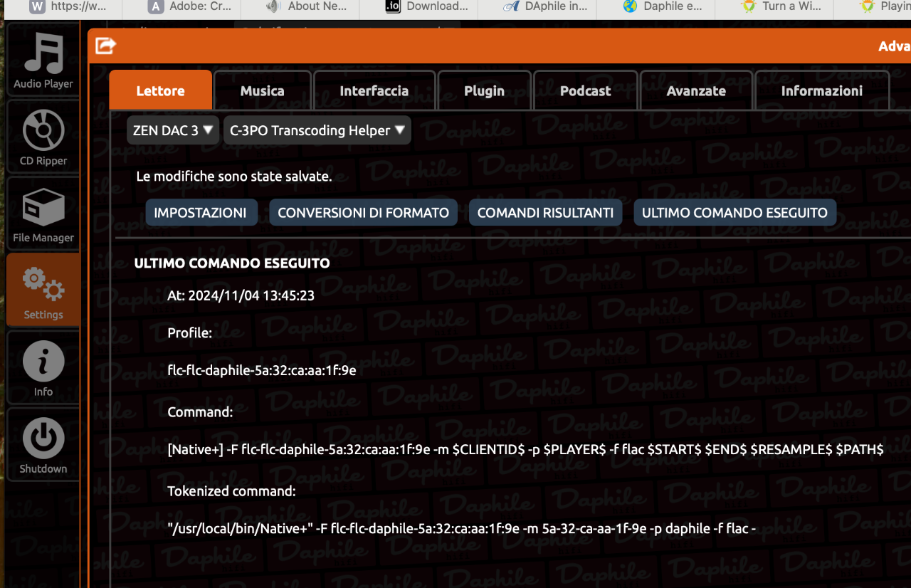Image resolution: width=911 pixels, height=588 pixels.
Task: Open the Info page
Action: point(43,367)
